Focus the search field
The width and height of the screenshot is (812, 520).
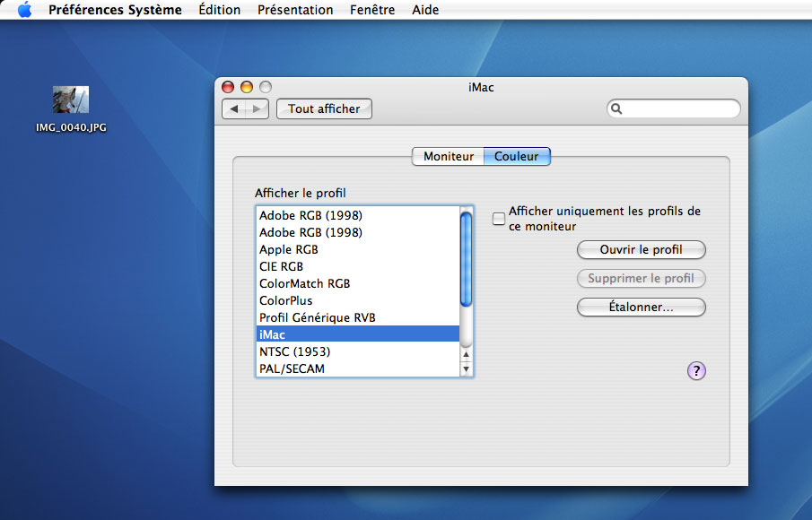[673, 108]
